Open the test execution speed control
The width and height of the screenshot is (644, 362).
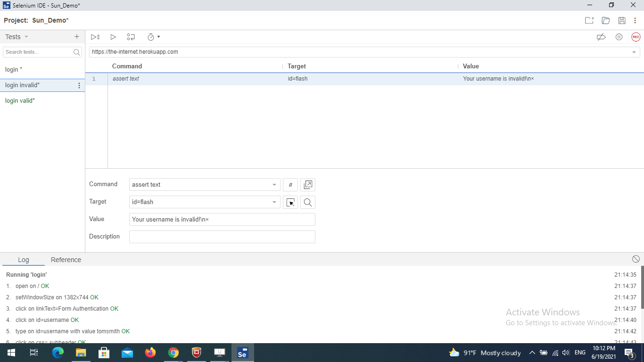click(154, 37)
